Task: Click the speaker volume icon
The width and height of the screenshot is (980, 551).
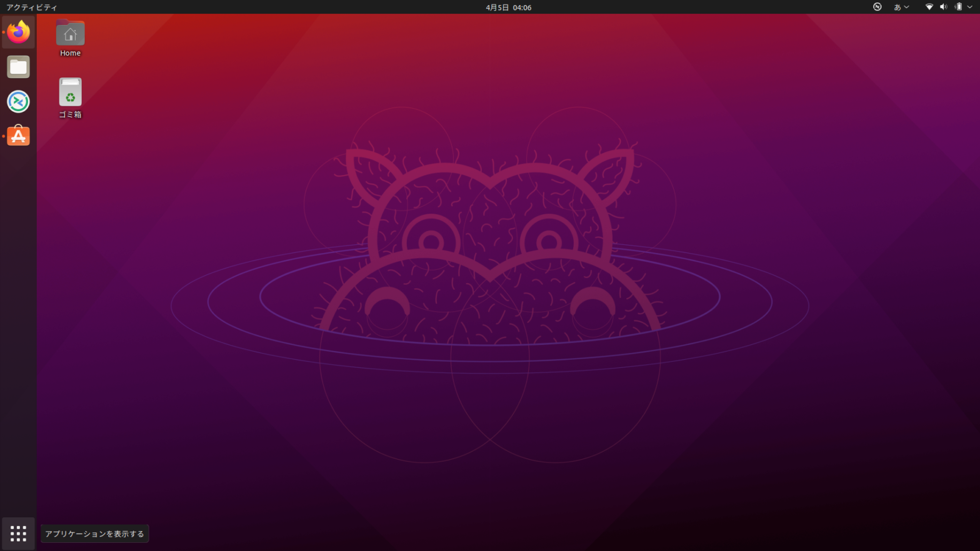Action: pos(943,7)
